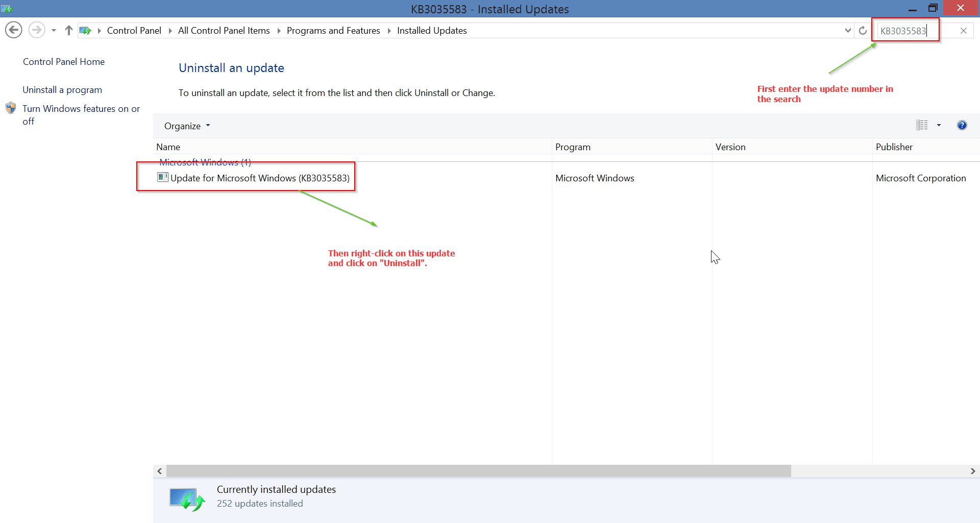Sort by Name column header

click(x=353, y=147)
